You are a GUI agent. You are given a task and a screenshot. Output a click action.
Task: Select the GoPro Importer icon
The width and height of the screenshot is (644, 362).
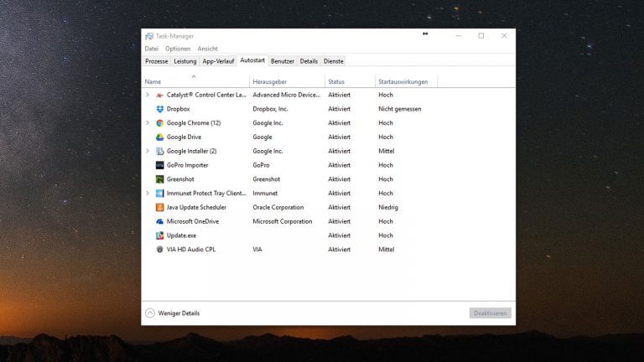[x=159, y=165]
